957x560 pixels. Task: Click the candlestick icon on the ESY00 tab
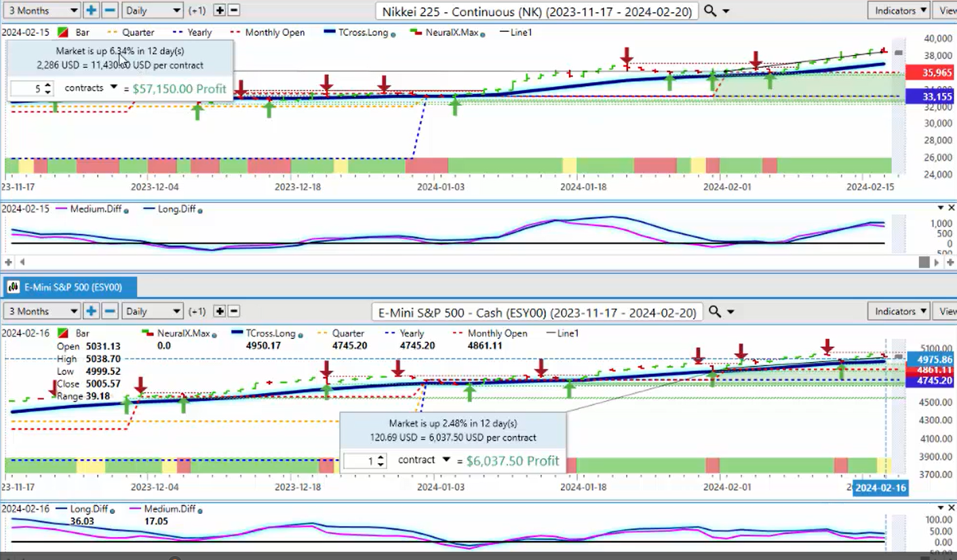coord(13,287)
